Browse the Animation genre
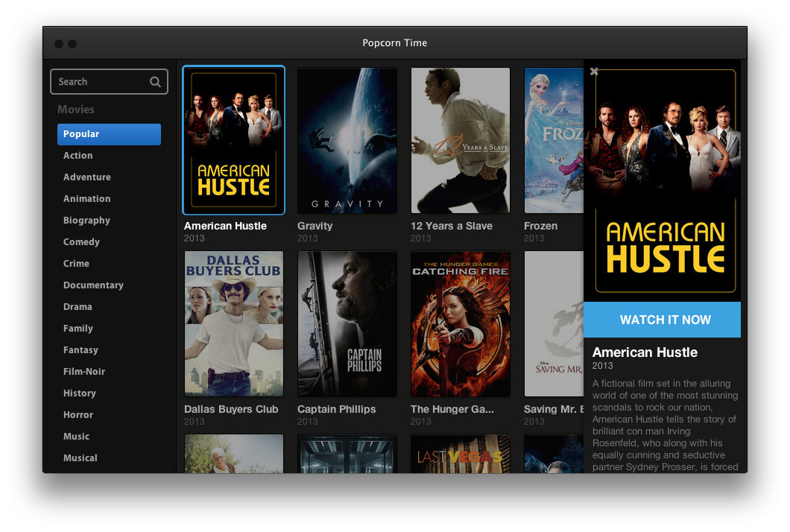This screenshot has height=532, width=790. tap(86, 199)
